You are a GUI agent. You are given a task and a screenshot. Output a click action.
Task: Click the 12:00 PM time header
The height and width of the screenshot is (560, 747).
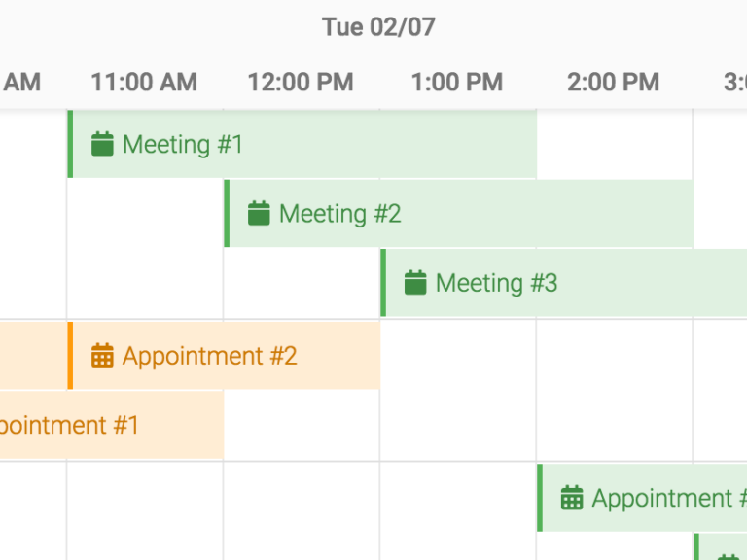tap(301, 82)
